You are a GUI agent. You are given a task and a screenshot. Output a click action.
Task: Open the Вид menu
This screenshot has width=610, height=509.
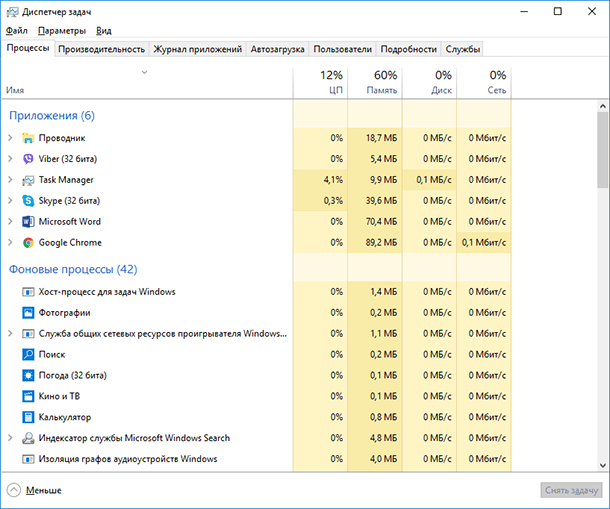103,30
